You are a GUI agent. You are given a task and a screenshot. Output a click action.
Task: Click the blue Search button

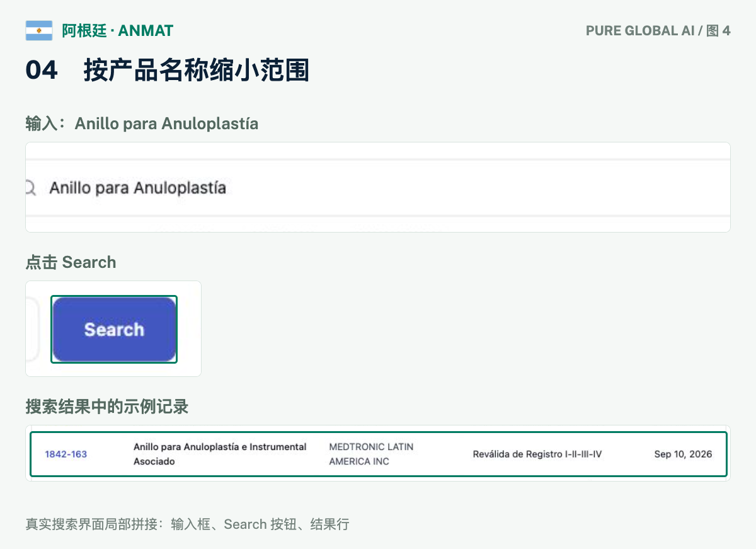(114, 330)
